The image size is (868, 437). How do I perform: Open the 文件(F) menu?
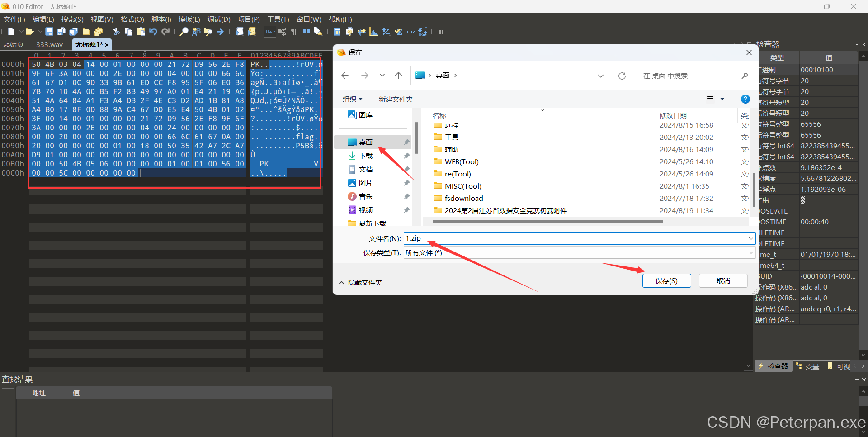(x=14, y=19)
